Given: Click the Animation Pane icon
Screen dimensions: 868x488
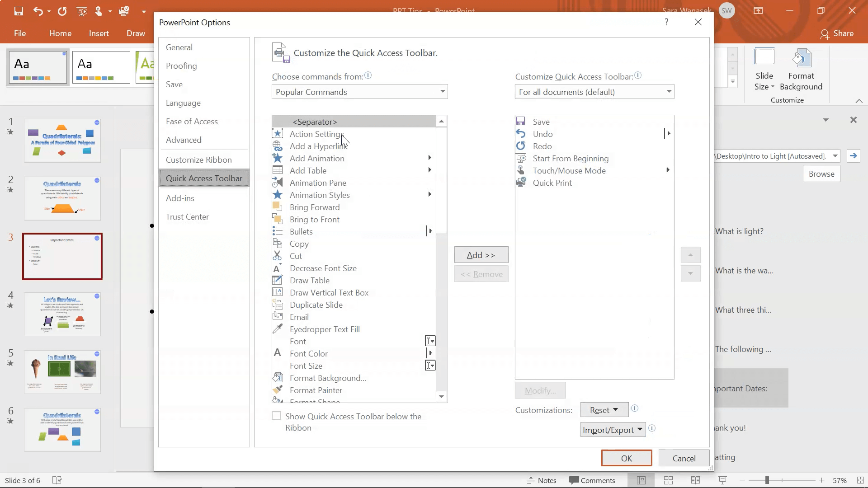Looking at the screenshot, I should coord(278,183).
